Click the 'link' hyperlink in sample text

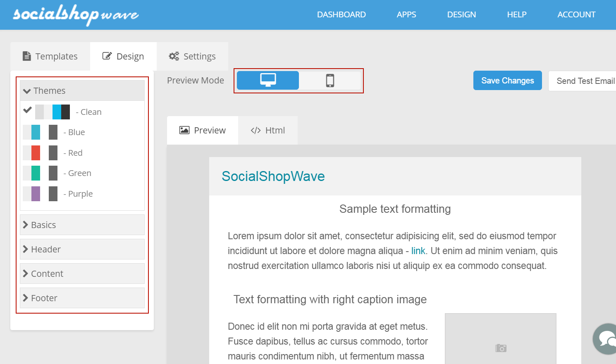418,251
